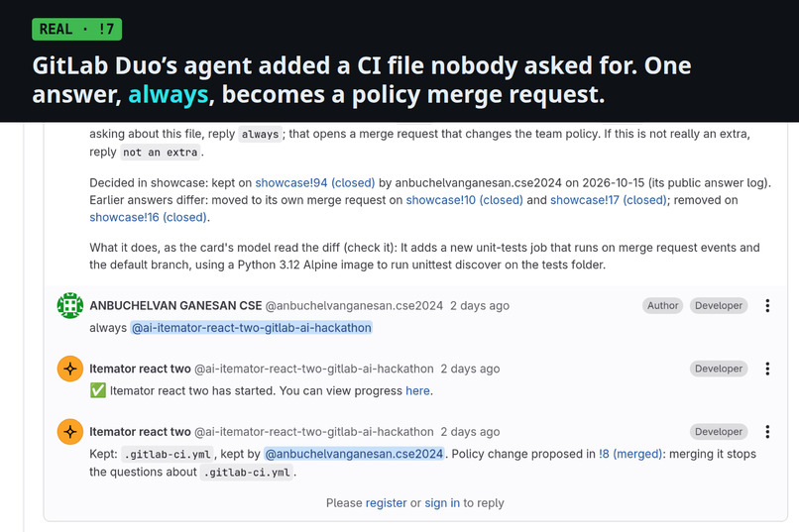Open ANBUCHELVAN GANESAN's green avatar icon

tap(70, 305)
